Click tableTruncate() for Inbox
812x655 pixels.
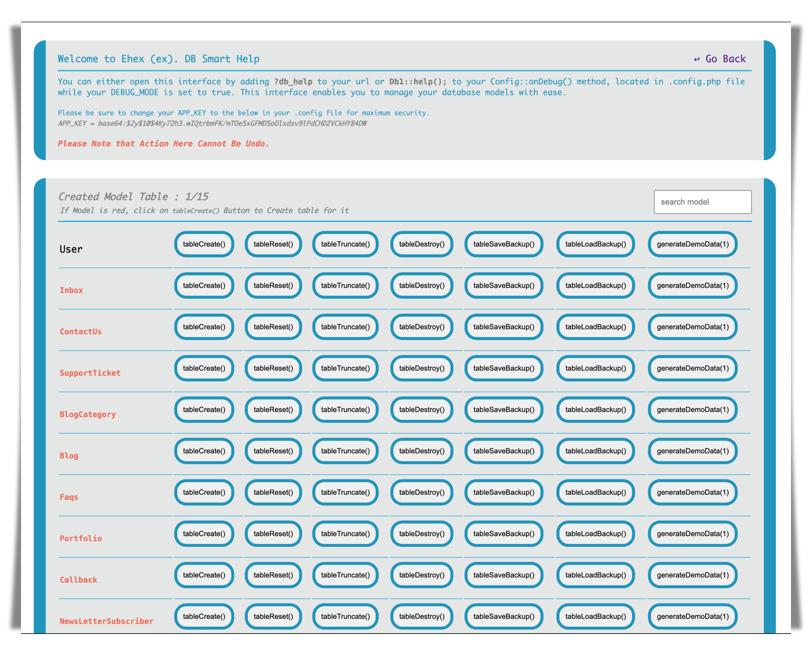pyautogui.click(x=345, y=286)
